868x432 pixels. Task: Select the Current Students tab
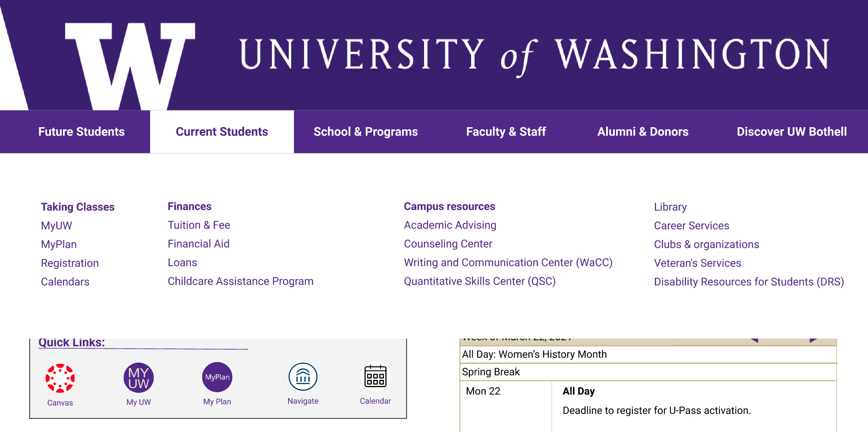(x=222, y=131)
